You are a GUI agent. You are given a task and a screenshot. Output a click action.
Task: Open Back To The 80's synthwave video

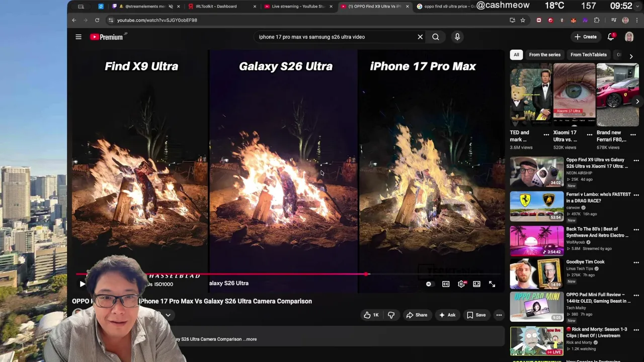coord(537,241)
